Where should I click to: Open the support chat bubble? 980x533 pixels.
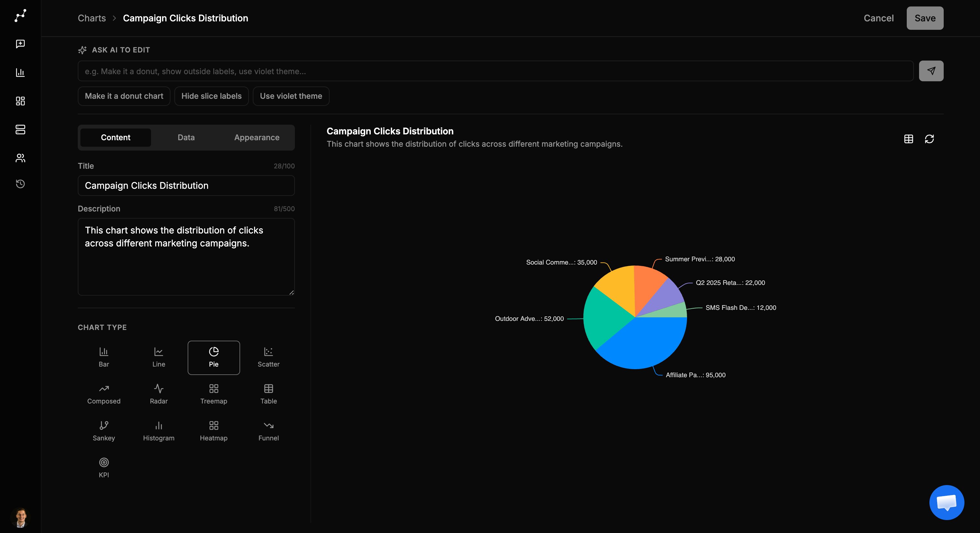(947, 502)
